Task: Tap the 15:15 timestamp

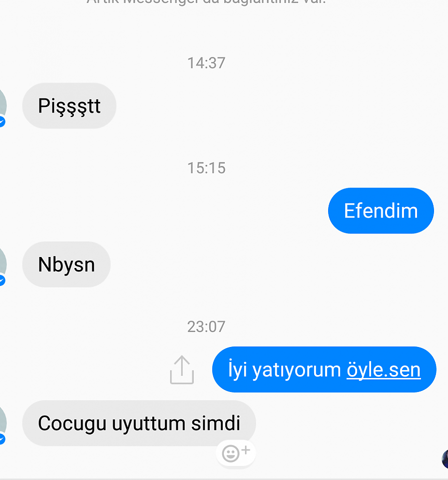Action: (206, 168)
